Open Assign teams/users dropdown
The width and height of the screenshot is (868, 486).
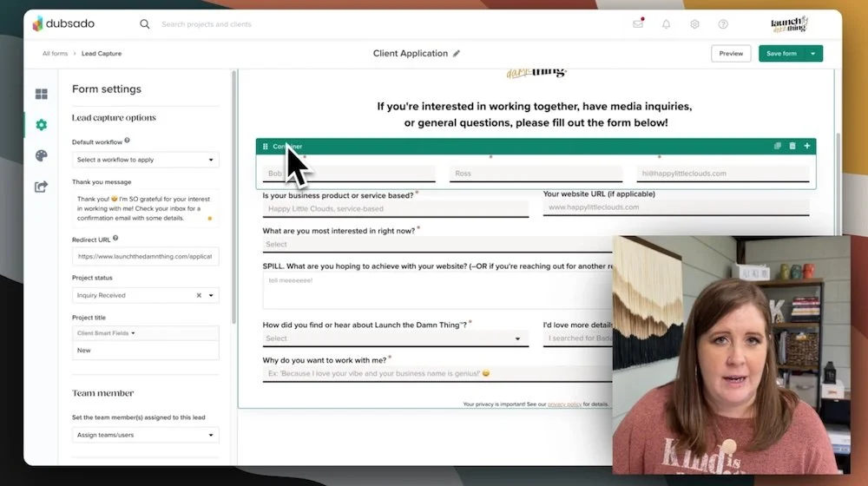(145, 435)
